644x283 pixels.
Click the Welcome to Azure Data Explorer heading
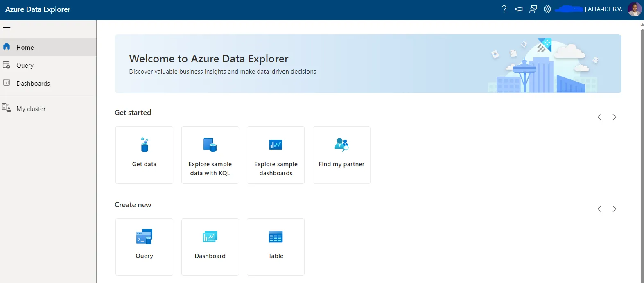pos(209,59)
